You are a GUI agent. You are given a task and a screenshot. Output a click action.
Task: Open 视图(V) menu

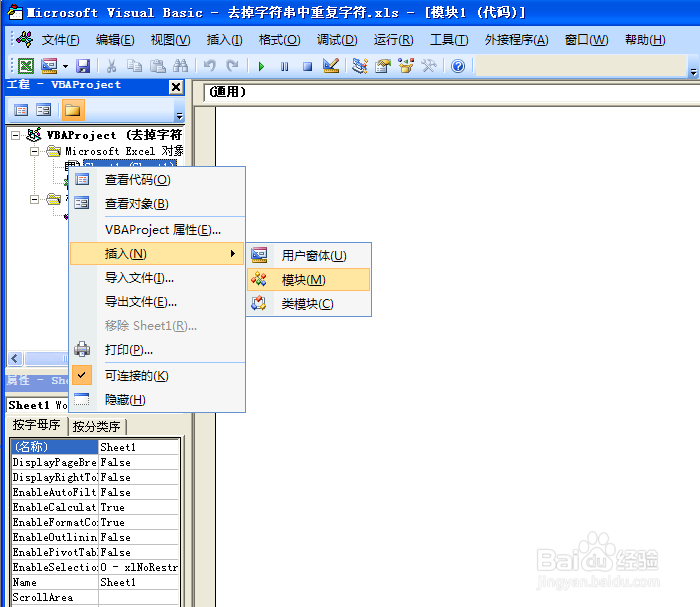pyautogui.click(x=171, y=40)
